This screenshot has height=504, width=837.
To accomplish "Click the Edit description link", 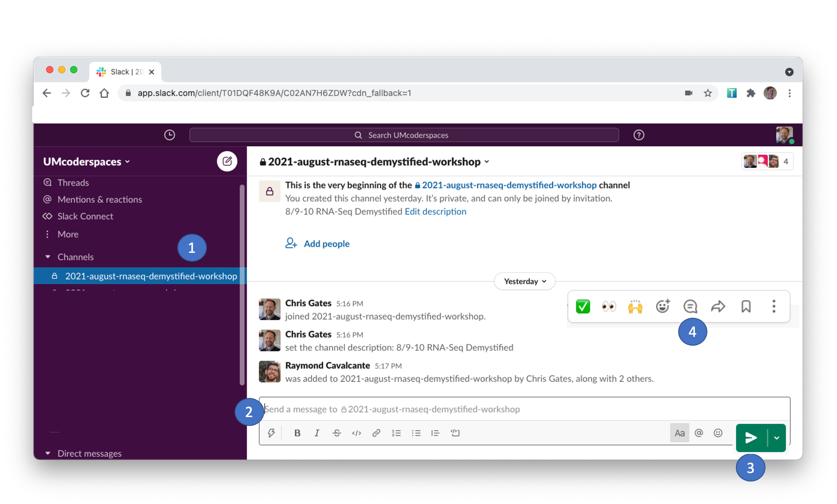I will pos(435,211).
